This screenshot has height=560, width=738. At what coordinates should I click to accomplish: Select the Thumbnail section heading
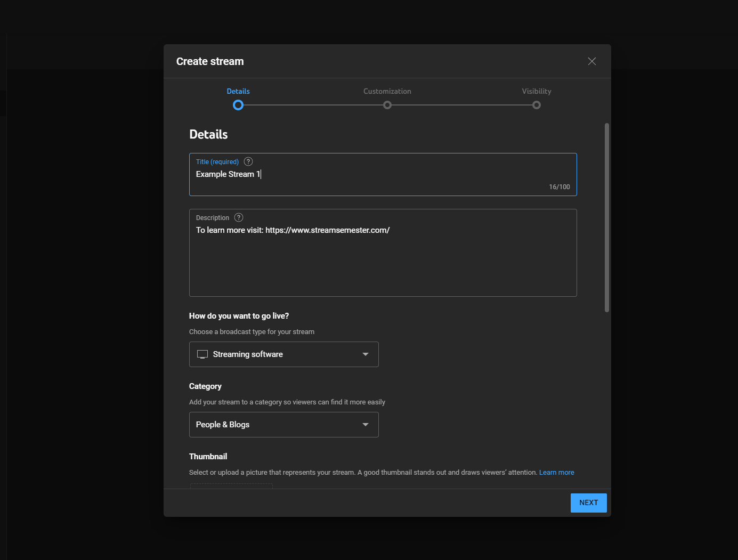tap(208, 457)
